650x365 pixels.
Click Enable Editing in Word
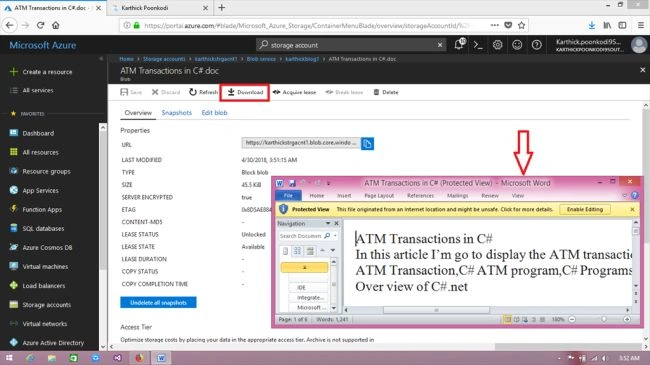[x=585, y=209]
